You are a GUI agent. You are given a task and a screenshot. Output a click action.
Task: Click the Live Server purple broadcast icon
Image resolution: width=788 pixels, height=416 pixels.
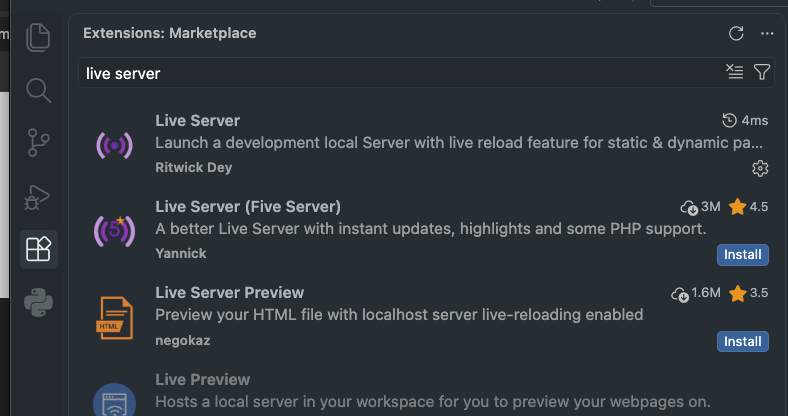pos(115,146)
